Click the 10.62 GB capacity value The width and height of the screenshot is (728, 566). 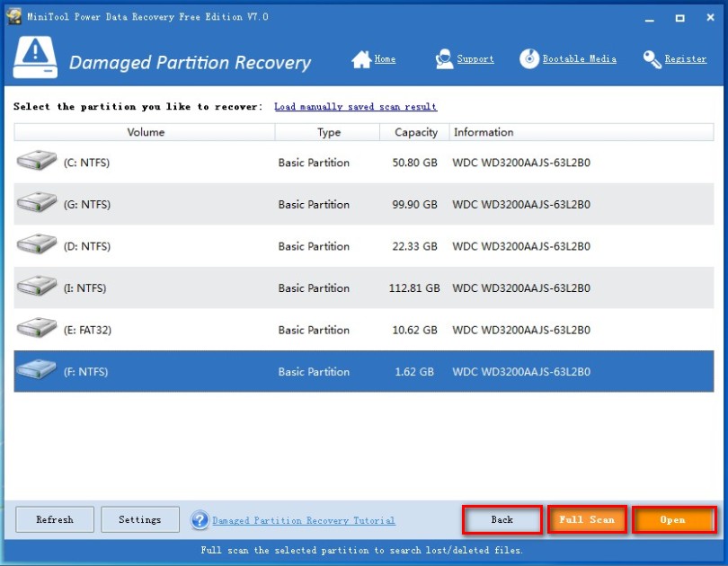[x=414, y=331]
